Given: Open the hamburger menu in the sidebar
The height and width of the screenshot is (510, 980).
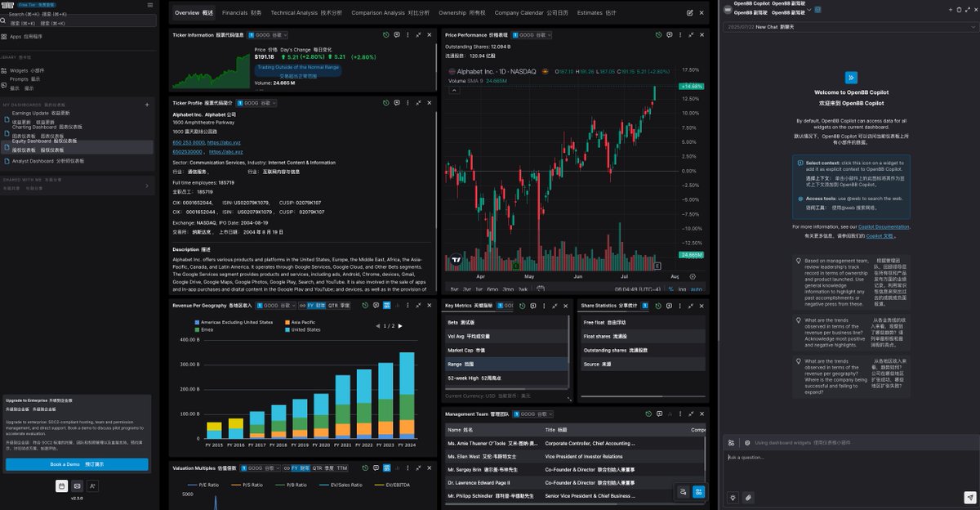Looking at the screenshot, I should (149, 5).
